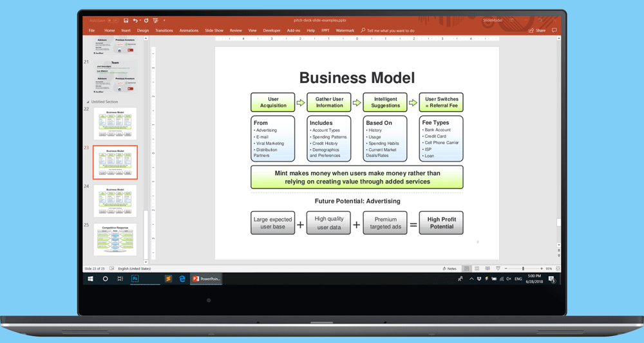Viewport: 644px width, 343px height.
Task: Start presentation from beginning icon
Action: pos(155,20)
